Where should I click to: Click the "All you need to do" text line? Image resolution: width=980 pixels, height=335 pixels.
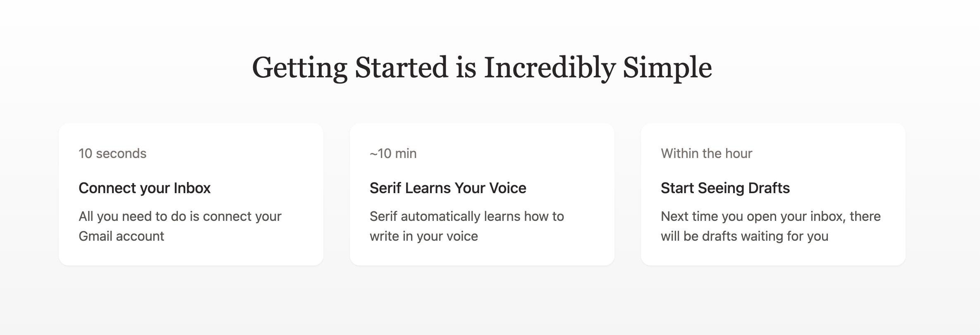pos(180,216)
